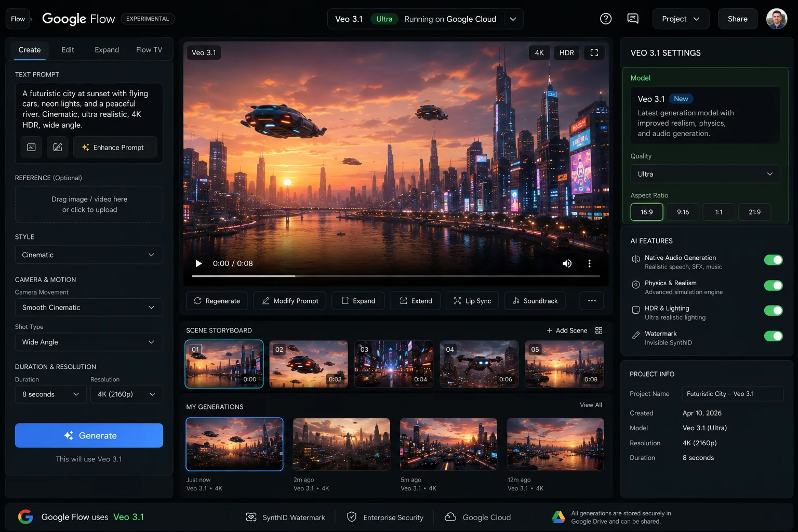
Task: Click the edit image icon beside Enhance Prompt
Action: tap(58, 148)
